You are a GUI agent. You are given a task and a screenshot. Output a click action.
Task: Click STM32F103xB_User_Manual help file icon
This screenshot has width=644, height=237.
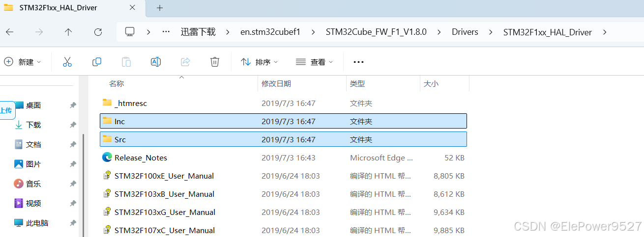point(107,194)
